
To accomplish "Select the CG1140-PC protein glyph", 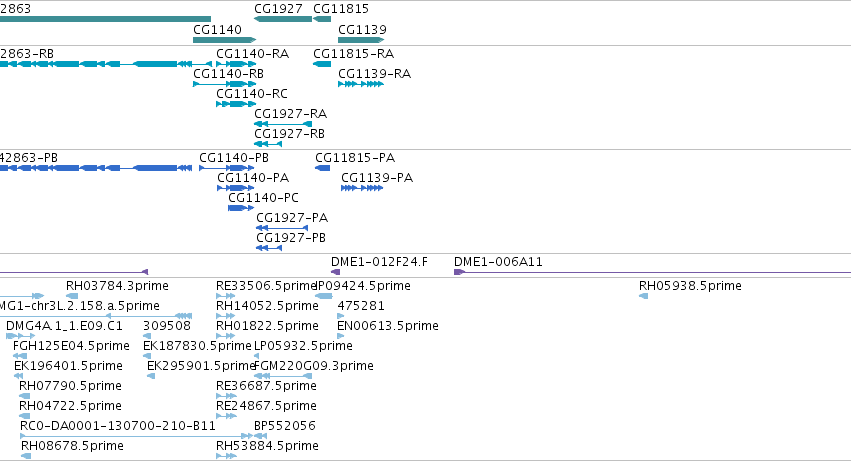I will point(240,208).
